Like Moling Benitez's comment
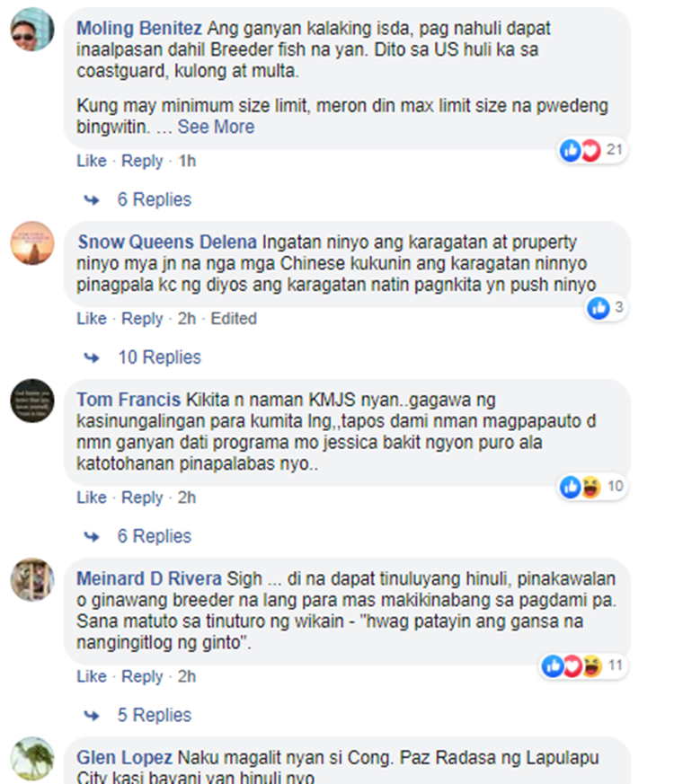Screen dimensions: 674x784 [92, 161]
